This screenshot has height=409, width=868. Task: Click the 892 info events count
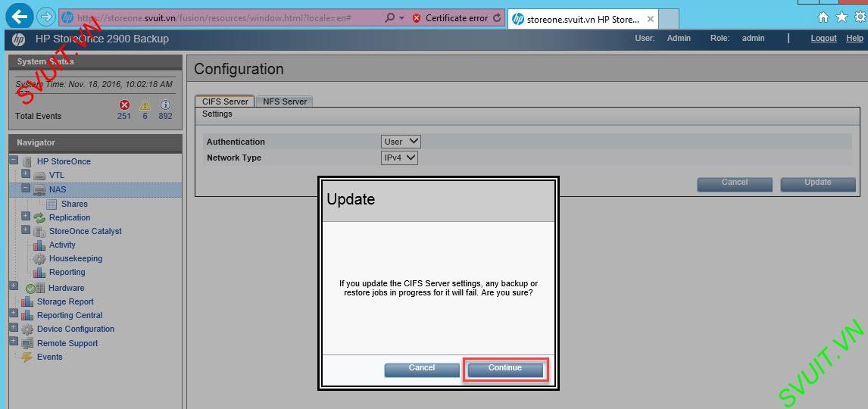(165, 116)
